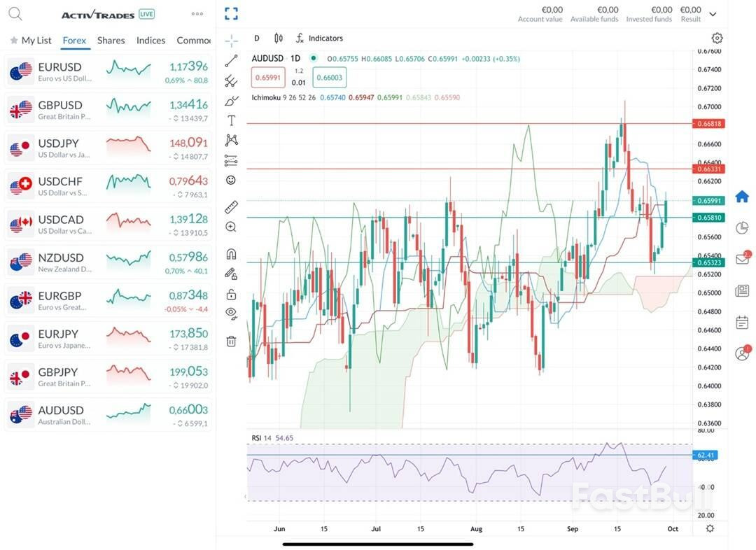Activate the zoom-in tool
The image size is (756, 550).
pyautogui.click(x=231, y=227)
